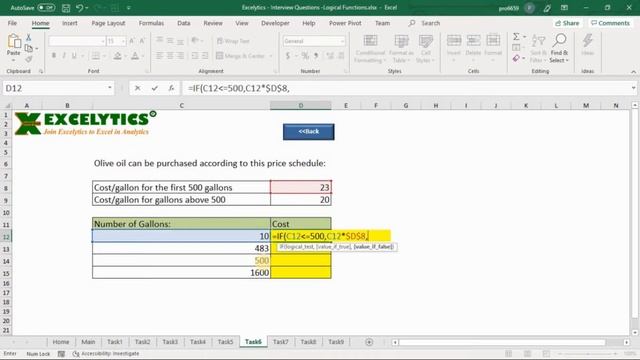Switch to the Data ribbon tab

point(184,23)
